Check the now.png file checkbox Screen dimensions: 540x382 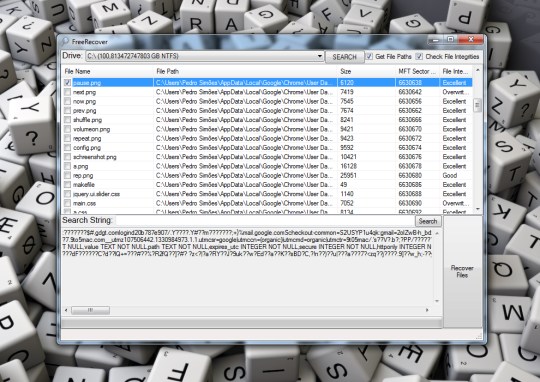[68, 101]
